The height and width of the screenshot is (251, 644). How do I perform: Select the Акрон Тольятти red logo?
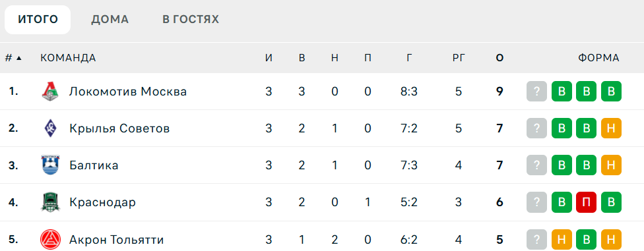coord(50,240)
